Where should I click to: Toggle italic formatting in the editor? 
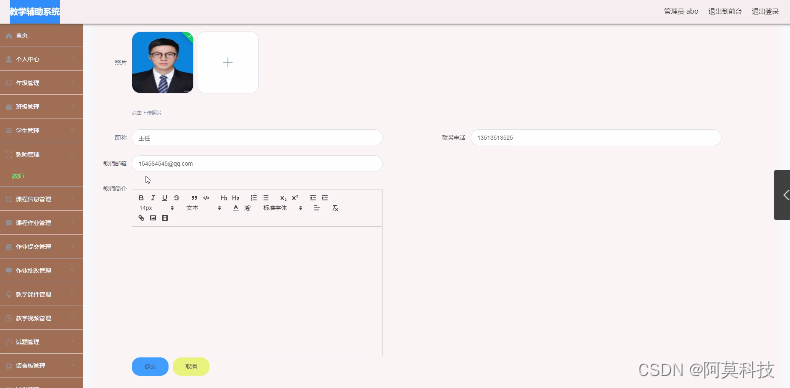[x=153, y=198]
